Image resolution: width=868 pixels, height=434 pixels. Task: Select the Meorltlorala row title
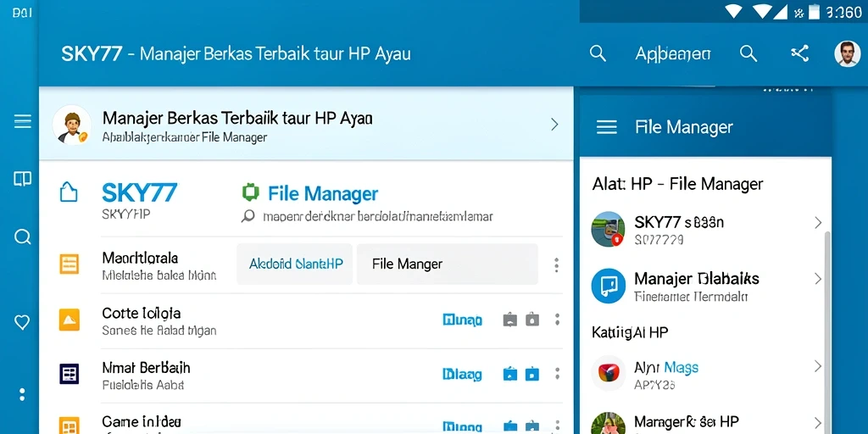(140, 258)
